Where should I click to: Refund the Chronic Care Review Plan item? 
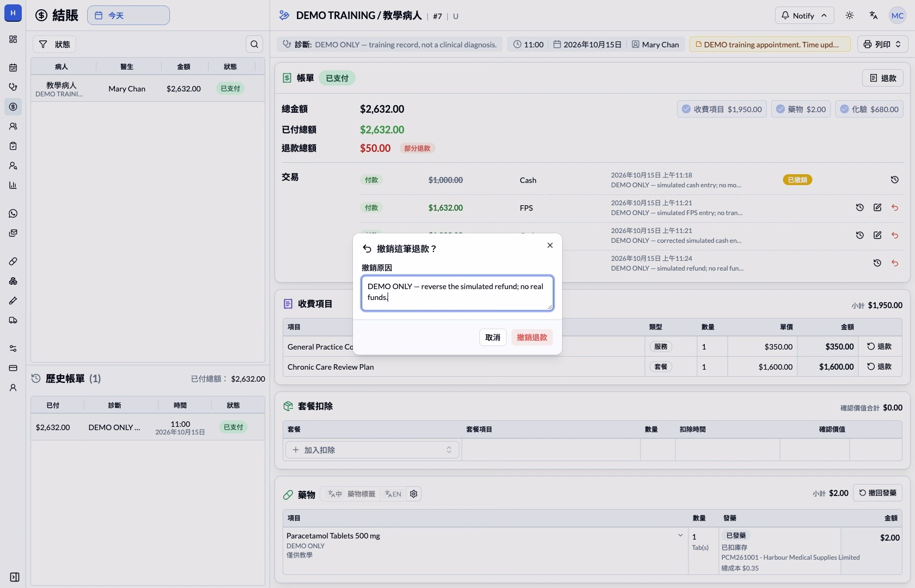(x=880, y=366)
